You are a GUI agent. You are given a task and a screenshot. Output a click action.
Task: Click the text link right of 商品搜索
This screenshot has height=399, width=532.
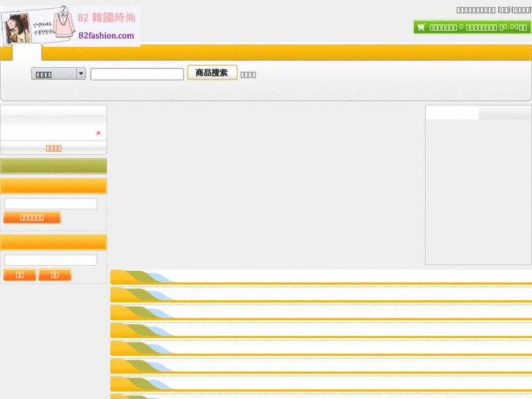pos(248,75)
